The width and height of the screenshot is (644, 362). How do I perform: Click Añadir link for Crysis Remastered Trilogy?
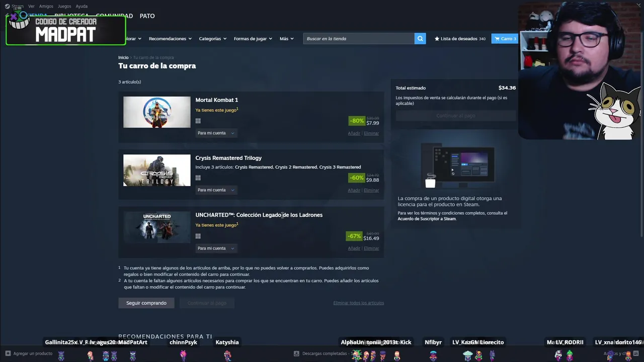[x=354, y=190]
